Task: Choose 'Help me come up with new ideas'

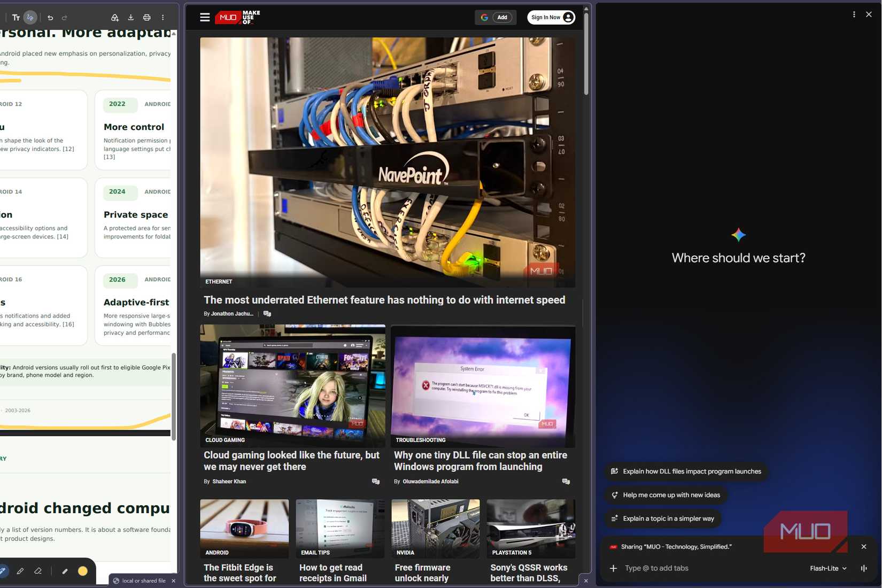Action: click(666, 495)
